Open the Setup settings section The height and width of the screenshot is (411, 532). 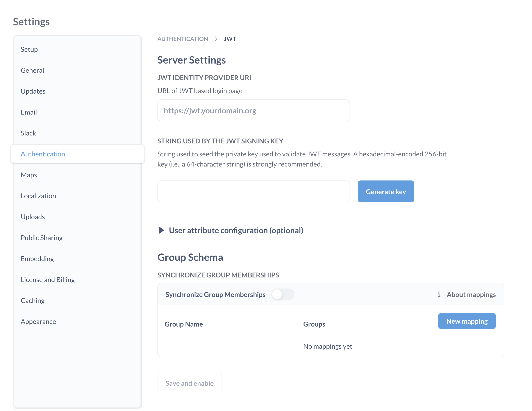coord(29,49)
